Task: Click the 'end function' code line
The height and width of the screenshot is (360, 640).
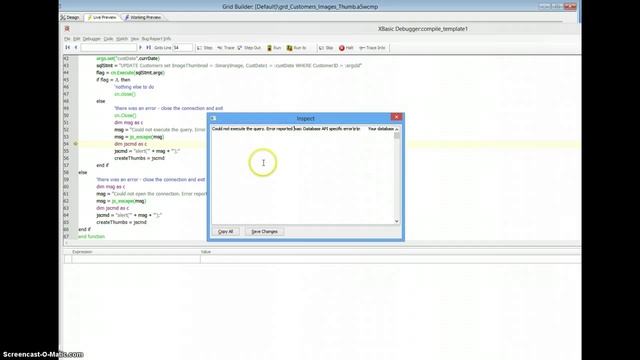Action: pyautogui.click(x=91, y=236)
